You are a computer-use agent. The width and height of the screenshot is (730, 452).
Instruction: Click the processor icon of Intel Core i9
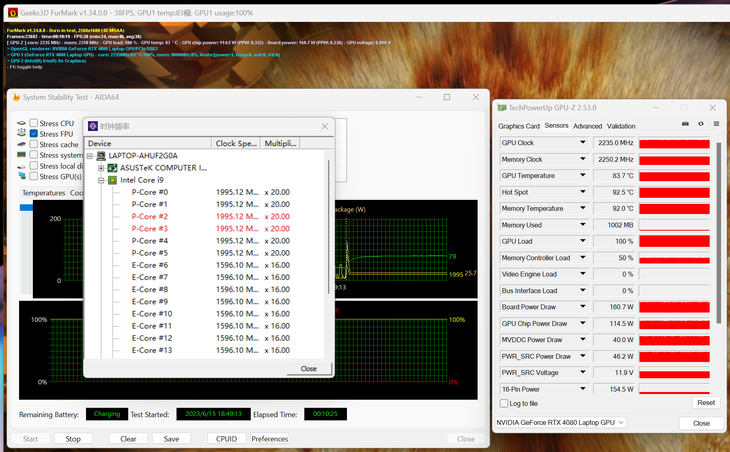click(x=112, y=180)
